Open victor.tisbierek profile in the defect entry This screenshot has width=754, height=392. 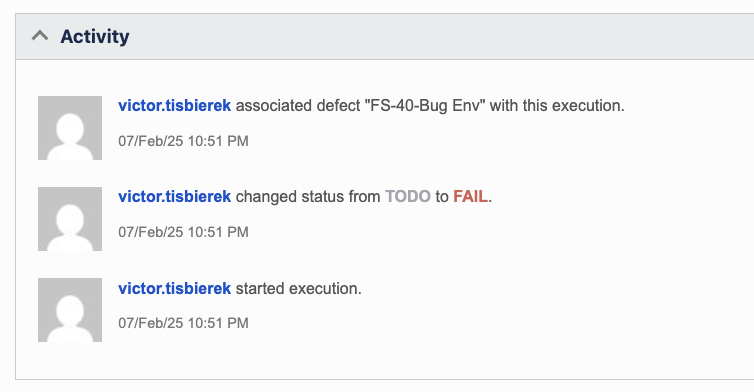[175, 105]
